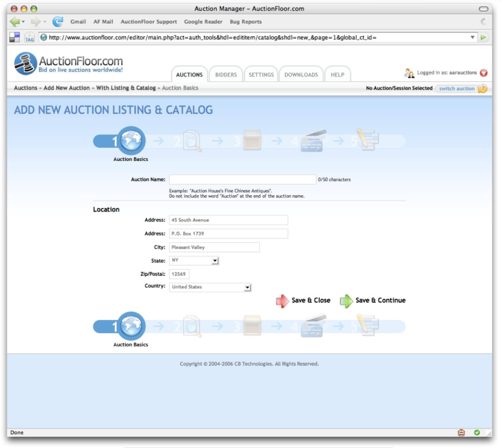Click the gray forward arrow

click(35, 22)
